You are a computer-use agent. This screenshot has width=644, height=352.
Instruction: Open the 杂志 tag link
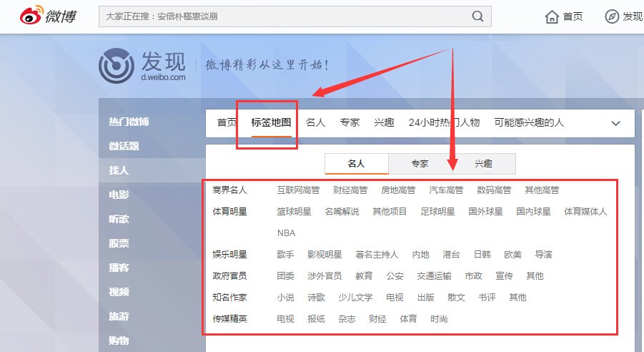tap(347, 318)
